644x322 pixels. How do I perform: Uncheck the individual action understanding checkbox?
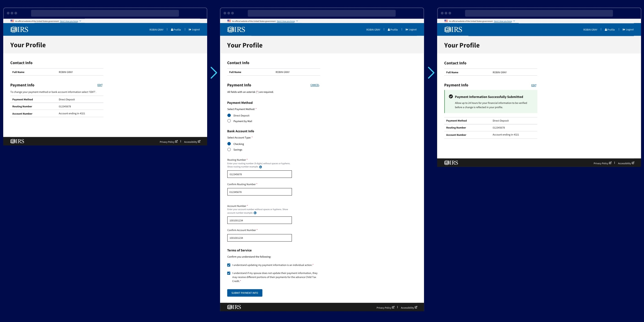click(229, 265)
